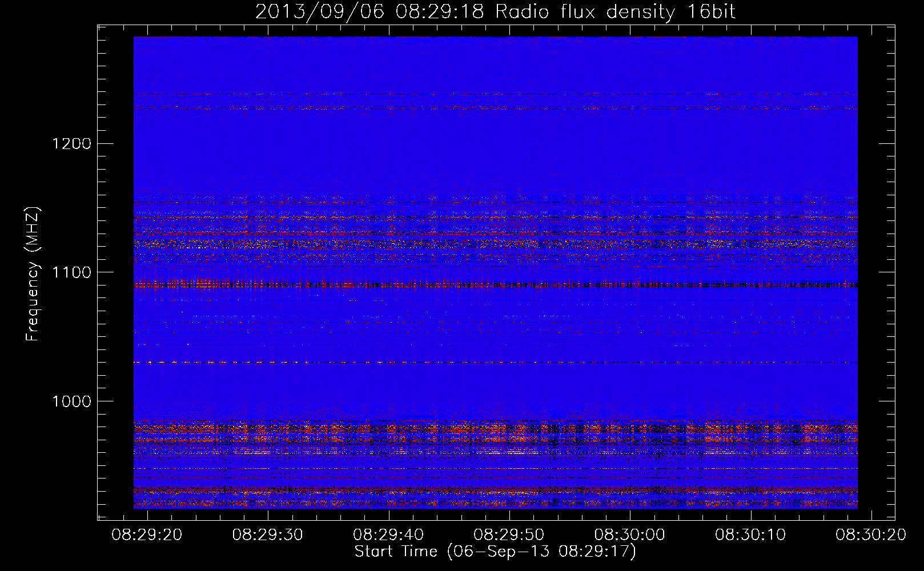Click the 08:29:20 time tick label
The width and height of the screenshot is (924, 571).
click(147, 535)
